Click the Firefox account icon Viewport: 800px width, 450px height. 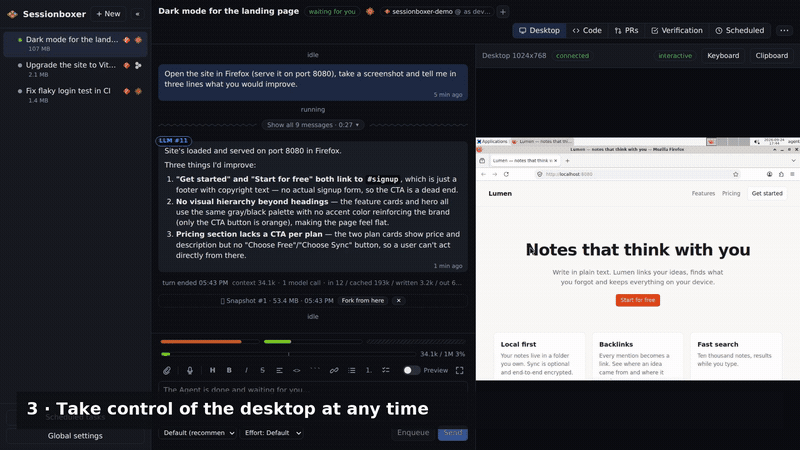(x=769, y=174)
